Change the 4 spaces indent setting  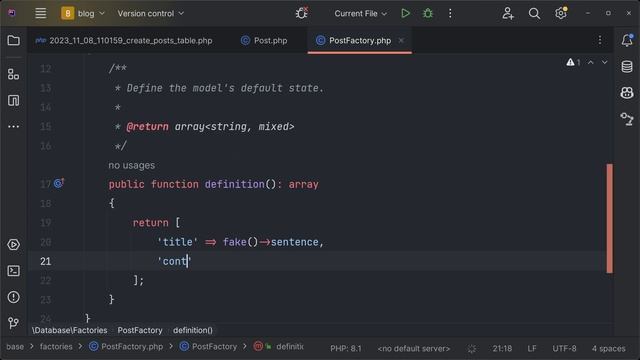point(608,349)
